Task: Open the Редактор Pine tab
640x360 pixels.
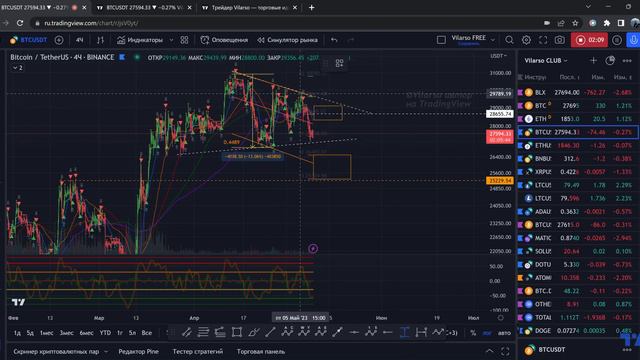Action: tap(138, 351)
